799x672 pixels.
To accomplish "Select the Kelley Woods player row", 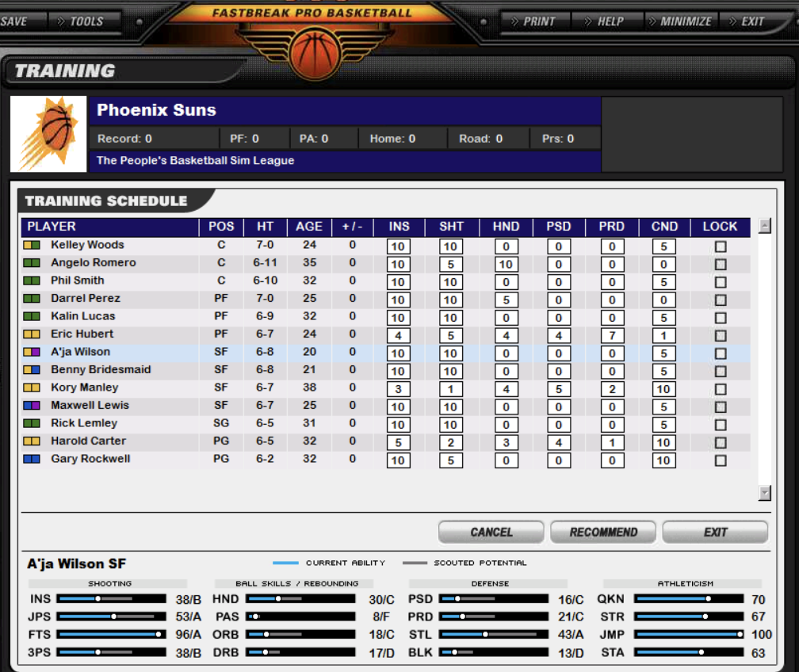I will click(x=385, y=246).
